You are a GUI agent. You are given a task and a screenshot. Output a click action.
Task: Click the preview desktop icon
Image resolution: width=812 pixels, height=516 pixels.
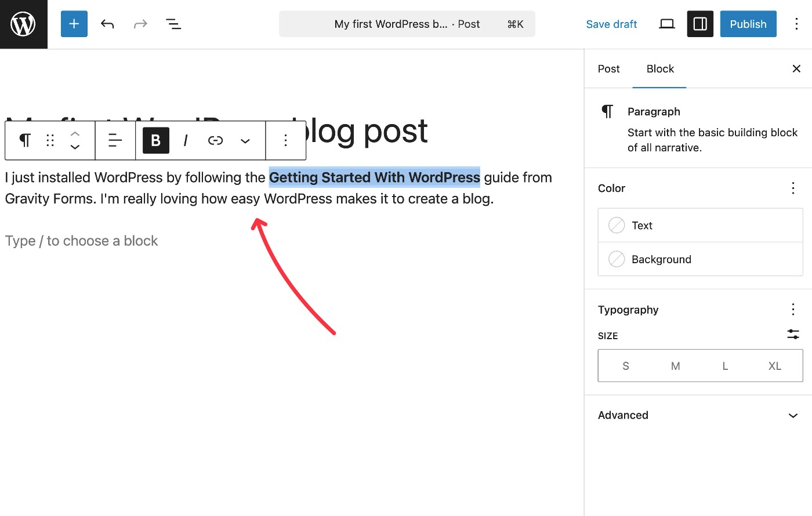(x=666, y=24)
